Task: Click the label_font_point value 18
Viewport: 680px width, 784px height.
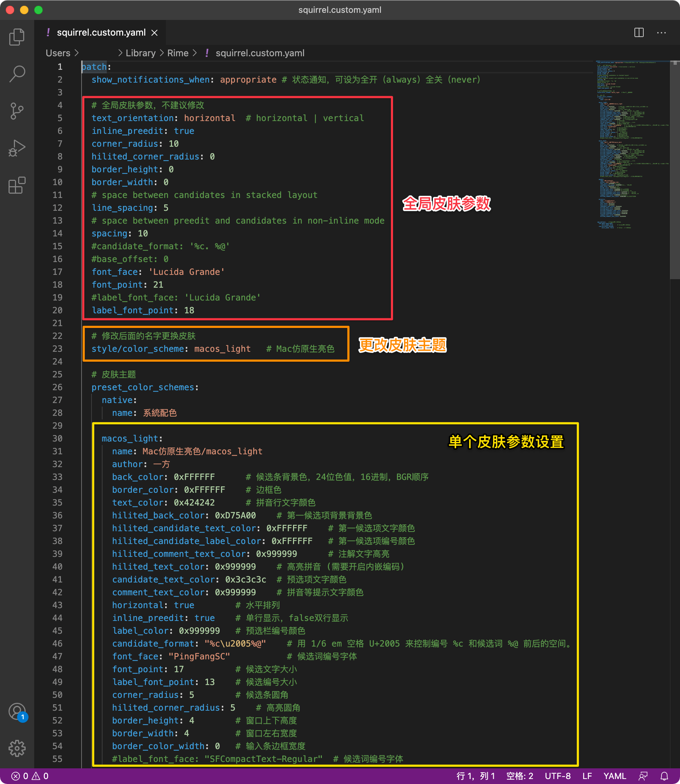Action: coord(189,310)
